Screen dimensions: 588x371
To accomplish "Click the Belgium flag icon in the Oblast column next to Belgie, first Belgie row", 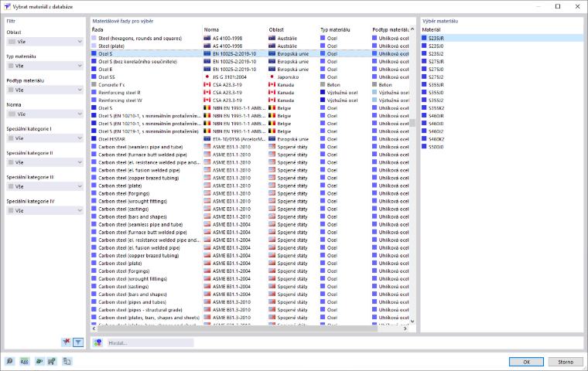I will (272, 108).
